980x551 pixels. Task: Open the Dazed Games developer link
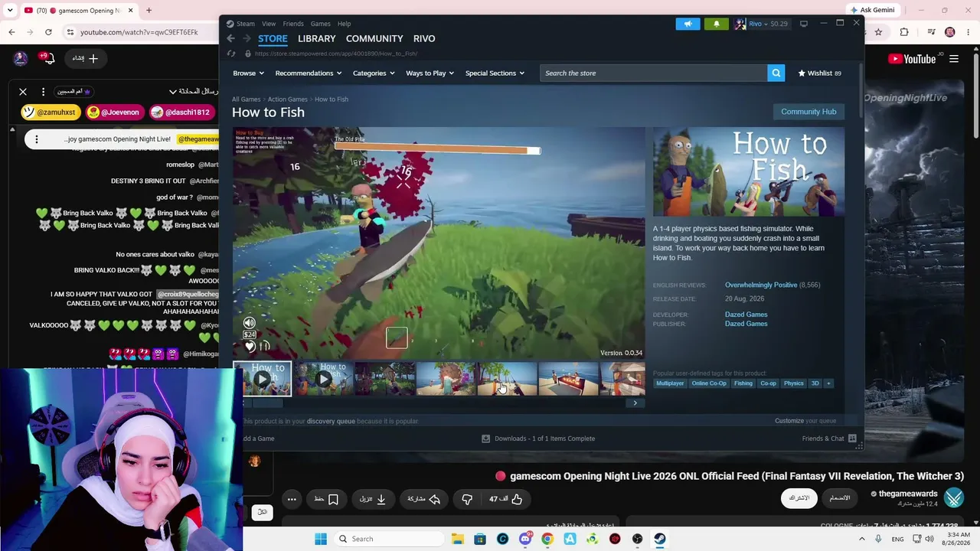tap(746, 315)
